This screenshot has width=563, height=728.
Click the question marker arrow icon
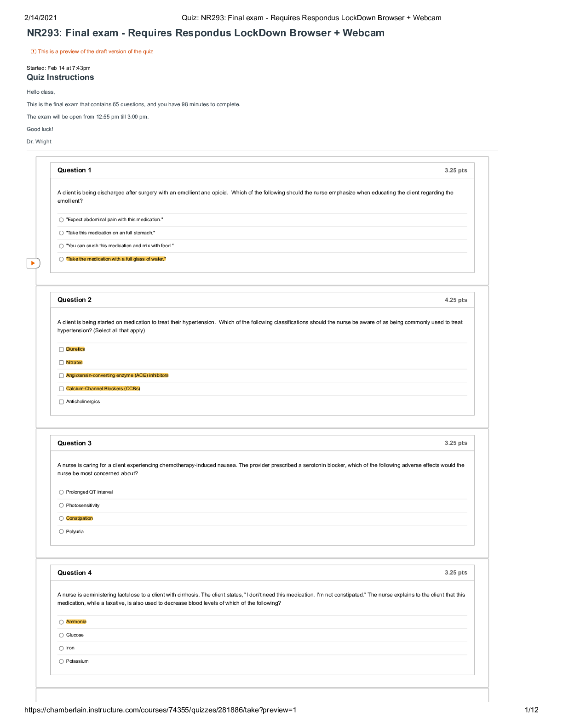point(33,263)
